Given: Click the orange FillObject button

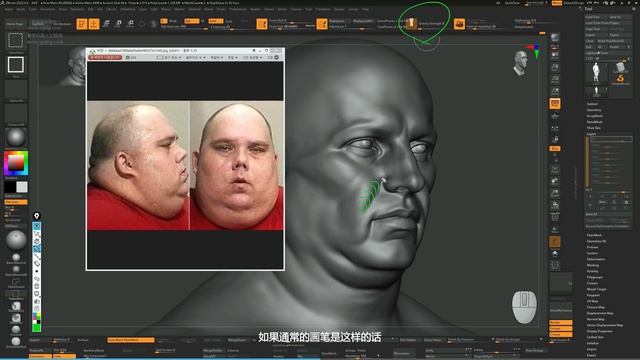Looking at the screenshot, I should [16, 202].
